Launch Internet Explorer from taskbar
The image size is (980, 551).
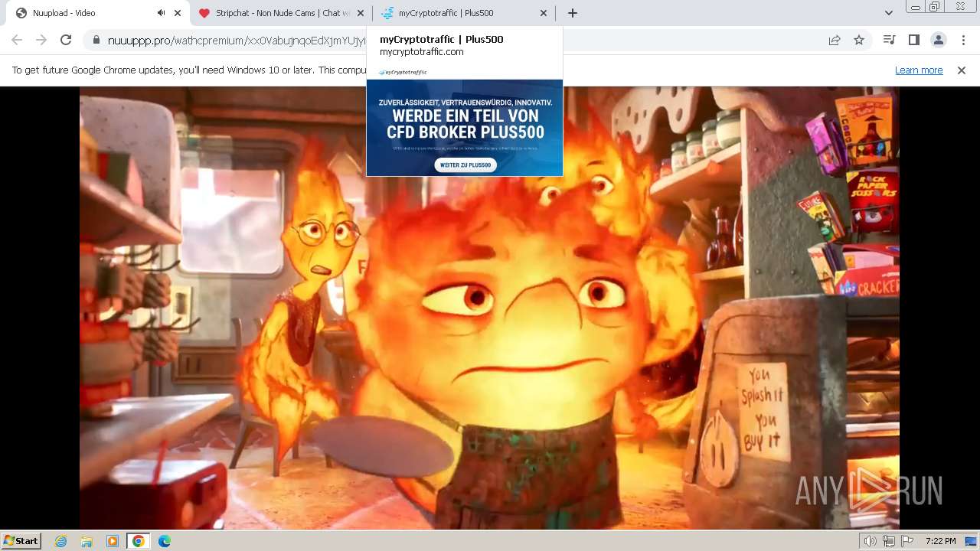[x=61, y=541]
